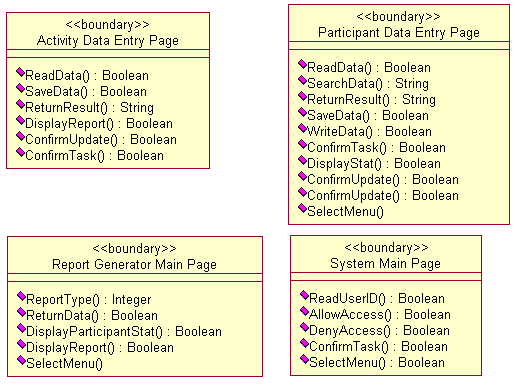This screenshot has height=389, width=515.
Task: Click the 'ReadUserID() : Boolean' operation text
Action: point(377,299)
